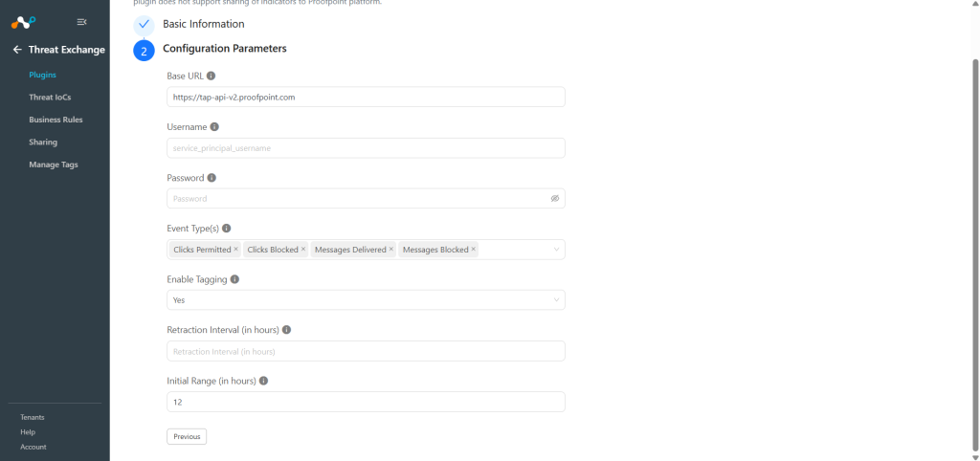Image resolution: width=980 pixels, height=461 pixels.
Task: Open the Tenants link
Action: [33, 417]
